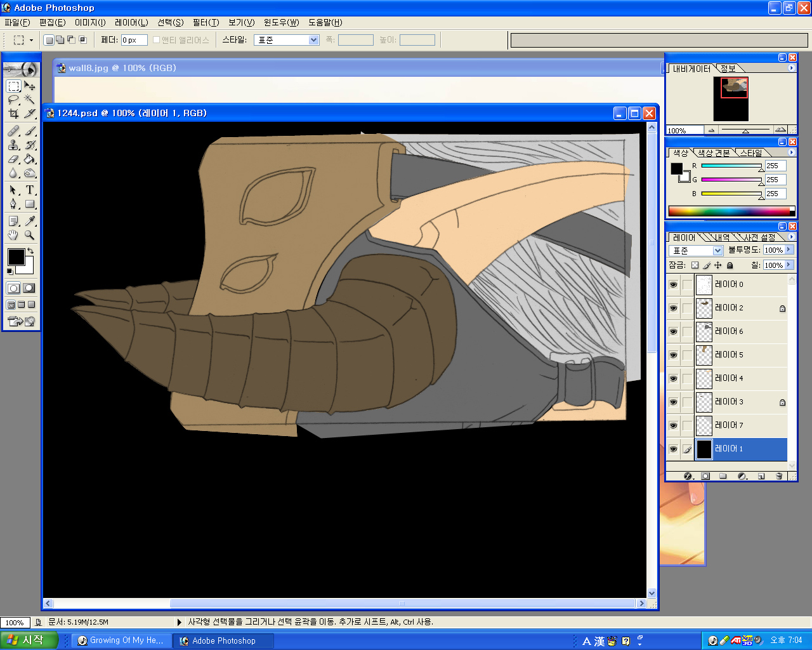Open the tool preset picker arrow
Screen dimensions: 812x650
(x=31, y=40)
